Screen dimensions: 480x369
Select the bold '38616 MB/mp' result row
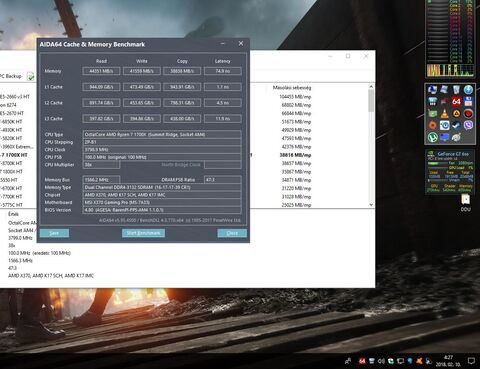click(x=295, y=155)
